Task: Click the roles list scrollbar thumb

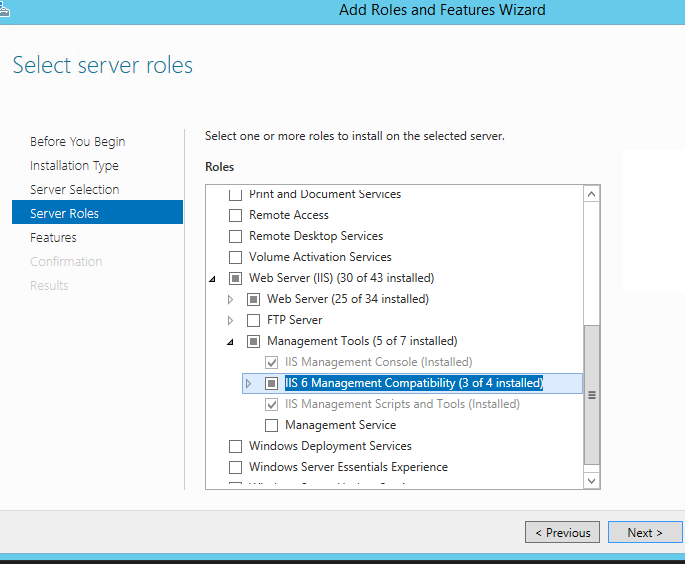Action: point(591,395)
